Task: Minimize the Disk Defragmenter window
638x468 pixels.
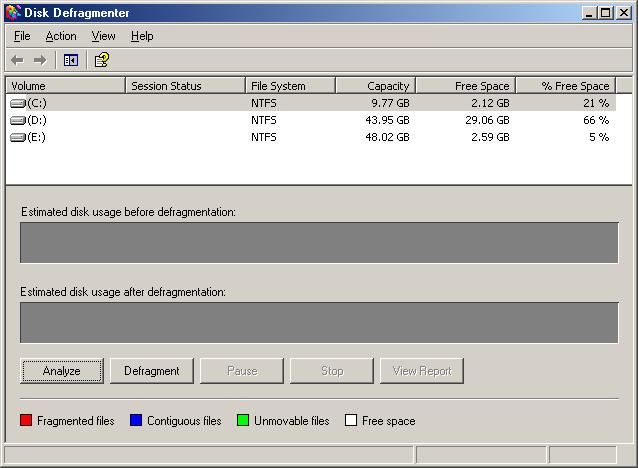Action: tap(588, 13)
